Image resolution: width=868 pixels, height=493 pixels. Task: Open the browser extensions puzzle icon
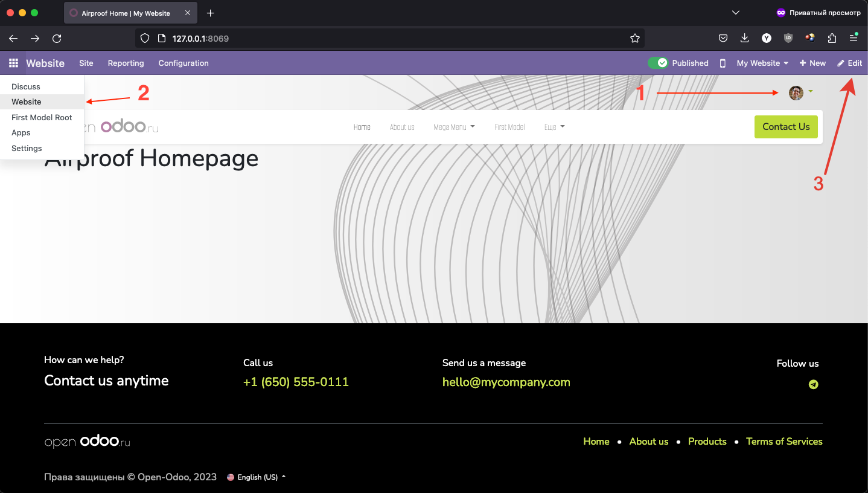832,38
